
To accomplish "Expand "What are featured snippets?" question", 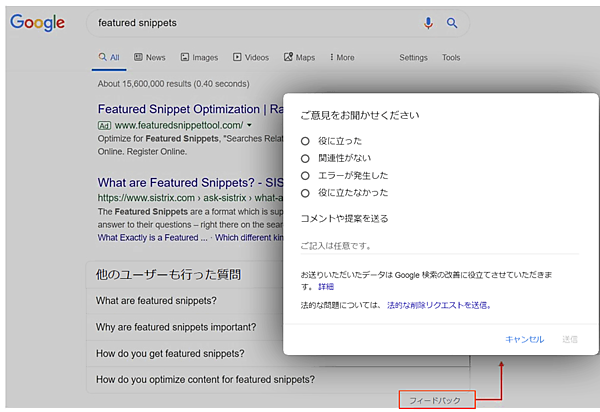I will pyautogui.click(x=157, y=301).
